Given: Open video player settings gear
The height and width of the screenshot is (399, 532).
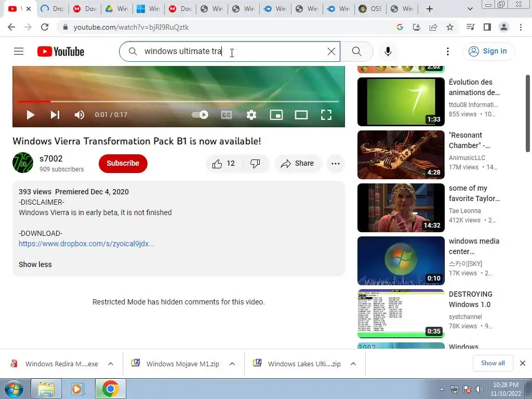Looking at the screenshot, I should pos(251,115).
